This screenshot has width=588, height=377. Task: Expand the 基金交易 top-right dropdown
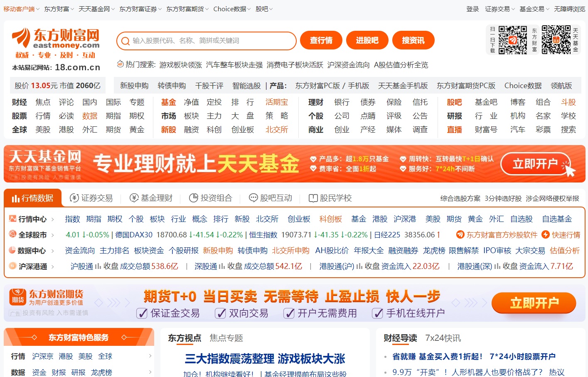pos(534,9)
